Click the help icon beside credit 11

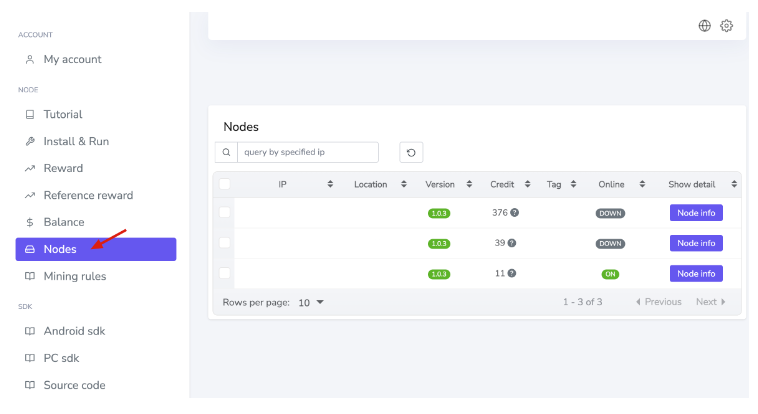tap(512, 273)
